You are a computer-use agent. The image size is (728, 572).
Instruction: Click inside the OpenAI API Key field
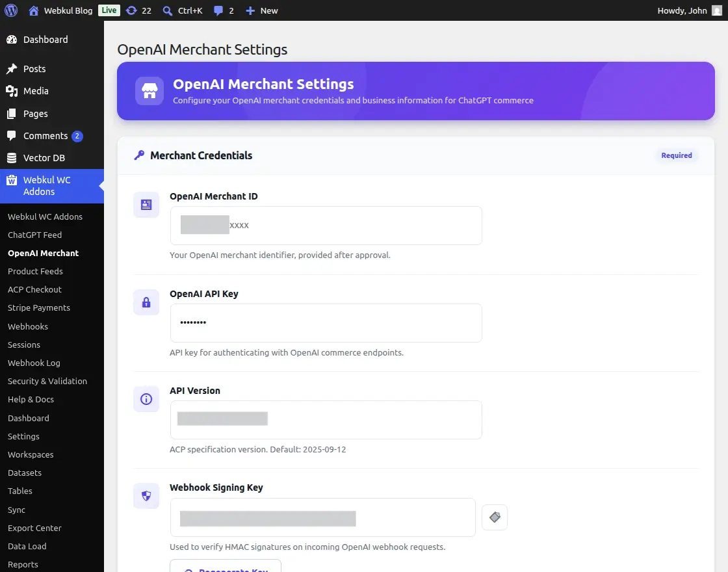click(x=325, y=322)
